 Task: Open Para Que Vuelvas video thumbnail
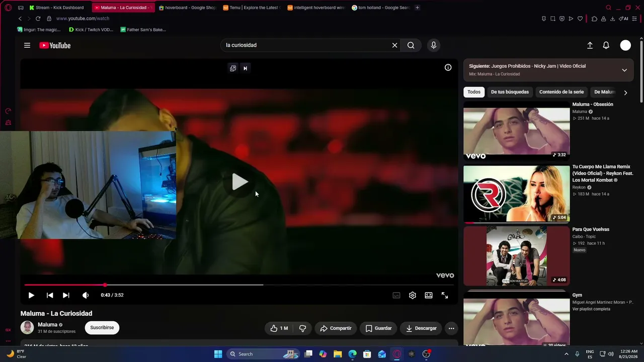517,256
